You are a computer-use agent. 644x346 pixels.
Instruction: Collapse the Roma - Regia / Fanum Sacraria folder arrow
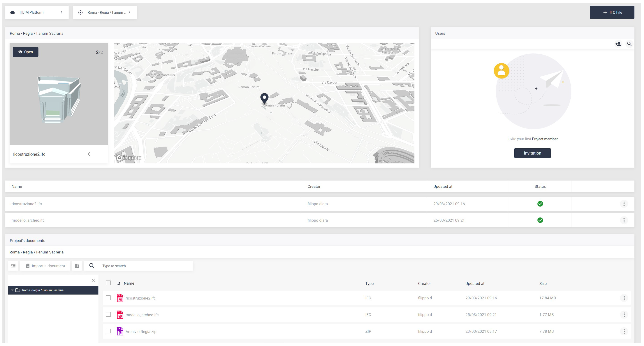tap(12, 290)
